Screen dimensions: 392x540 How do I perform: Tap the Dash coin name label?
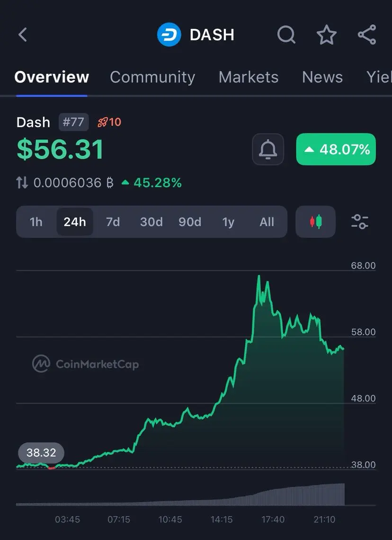tap(33, 122)
